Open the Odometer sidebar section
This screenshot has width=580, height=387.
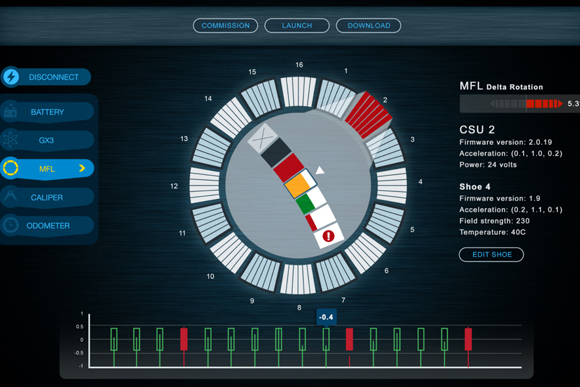pos(47,225)
